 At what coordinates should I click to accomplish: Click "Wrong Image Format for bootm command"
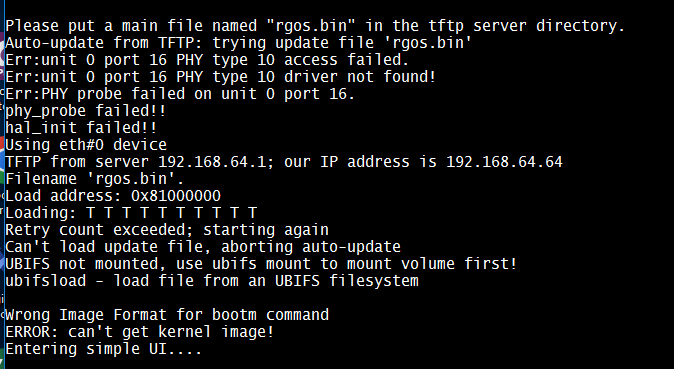[167, 315]
